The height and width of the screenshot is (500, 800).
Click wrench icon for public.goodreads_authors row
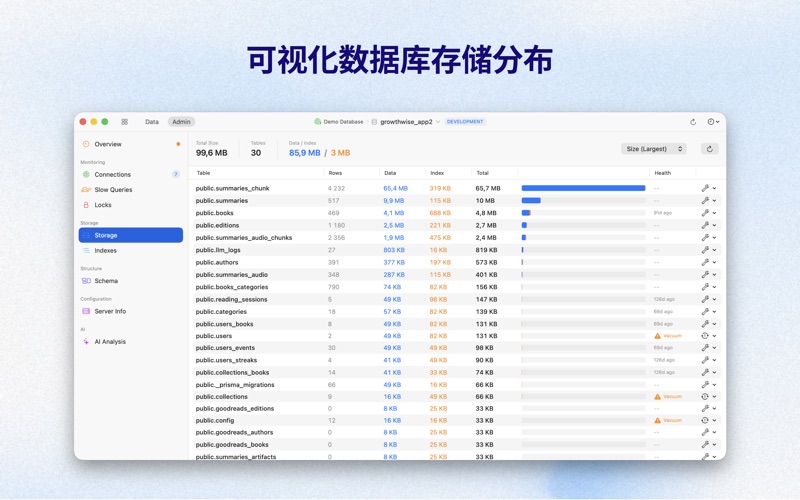(705, 432)
